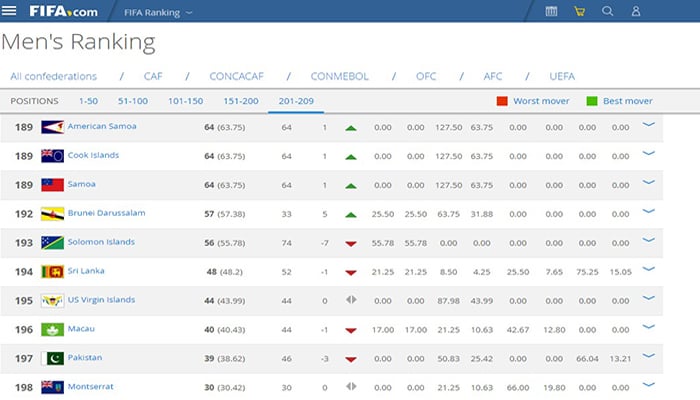This screenshot has width=700, height=400.
Task: Select the CONMEBOL confederation filter
Action: pos(340,76)
